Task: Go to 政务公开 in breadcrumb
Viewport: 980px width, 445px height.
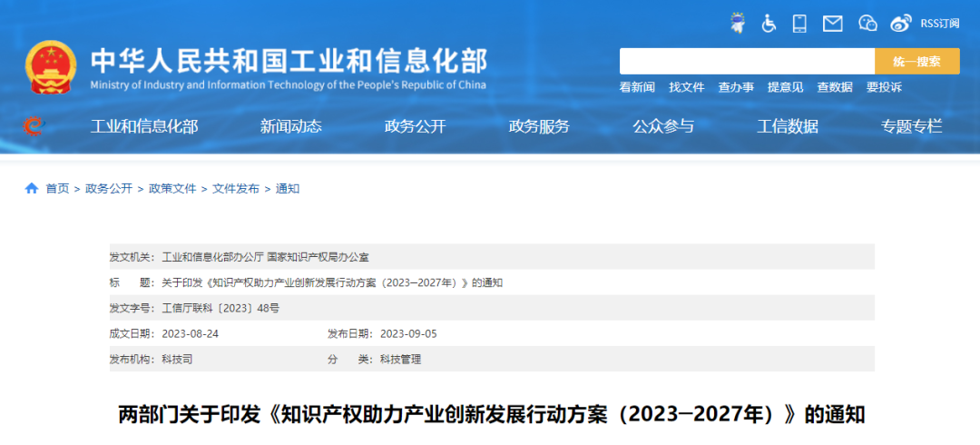Action: pyautogui.click(x=109, y=188)
